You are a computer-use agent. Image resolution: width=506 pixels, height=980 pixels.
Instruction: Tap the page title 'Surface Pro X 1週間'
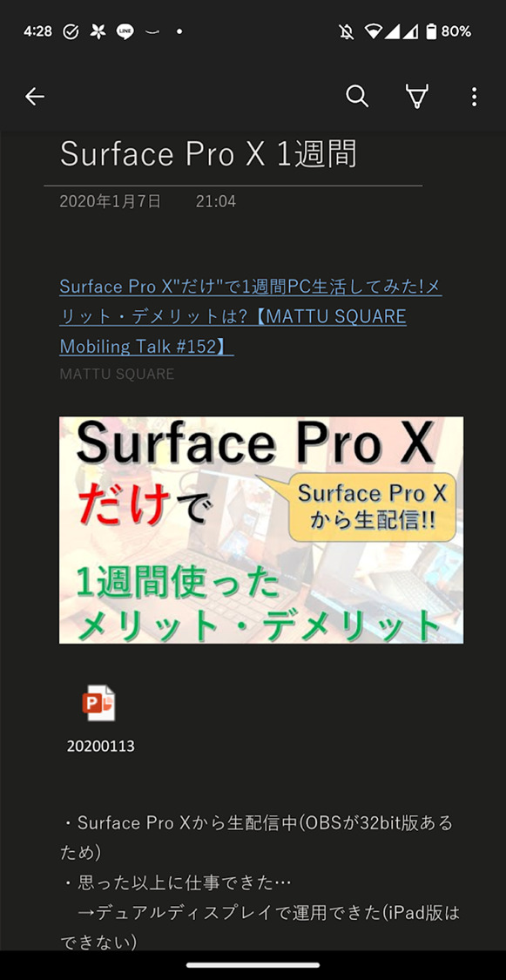click(209, 153)
